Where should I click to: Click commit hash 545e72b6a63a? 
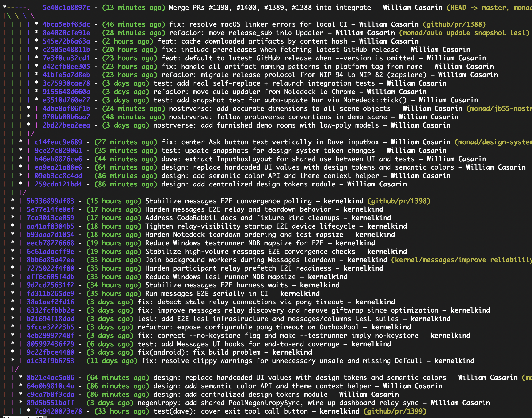(x=66, y=41)
